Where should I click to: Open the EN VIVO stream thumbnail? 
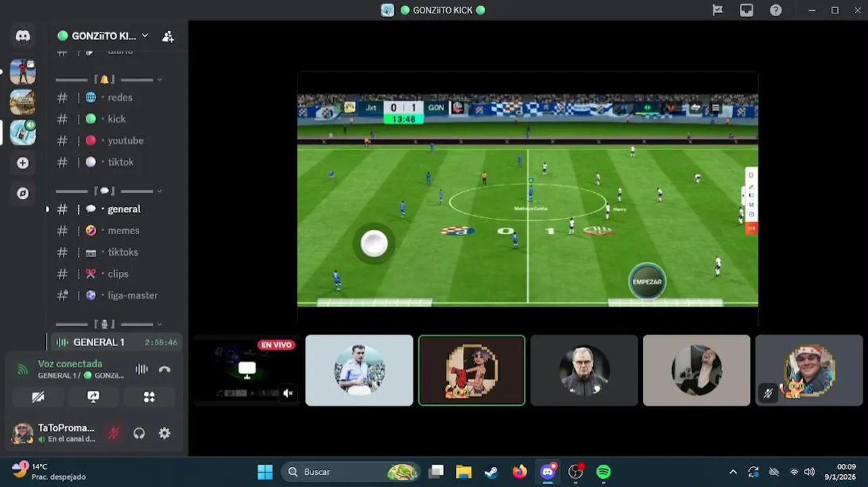[247, 371]
